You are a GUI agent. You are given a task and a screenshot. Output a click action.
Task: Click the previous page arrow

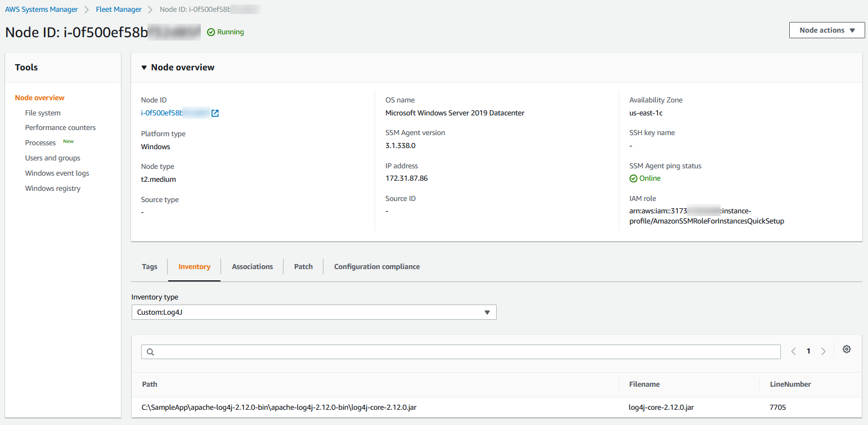click(x=793, y=351)
